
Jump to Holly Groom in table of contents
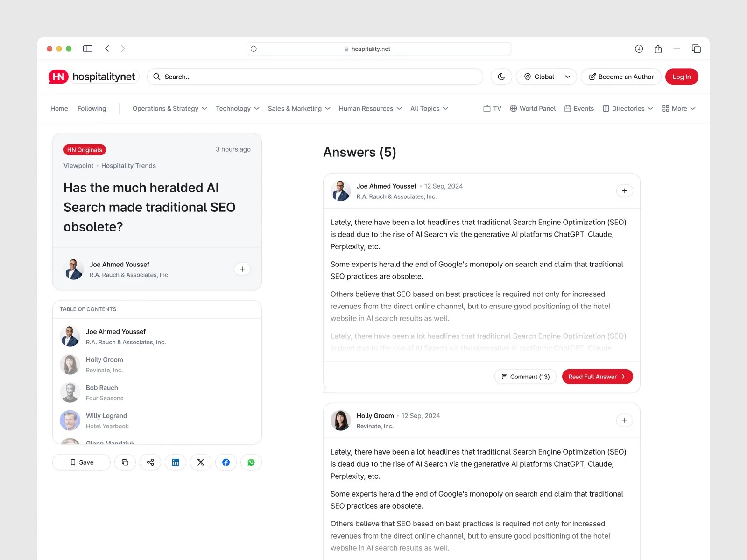pyautogui.click(x=157, y=364)
